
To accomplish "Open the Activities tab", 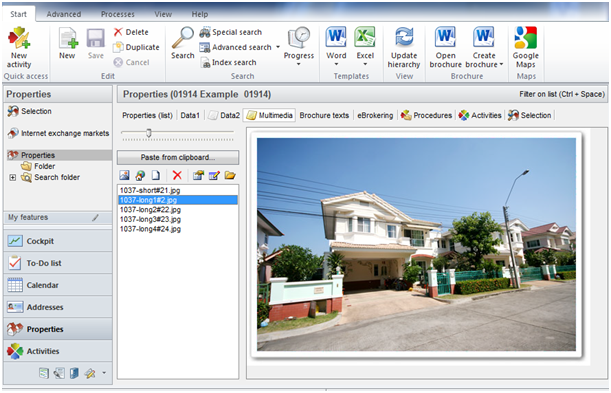I will point(480,115).
